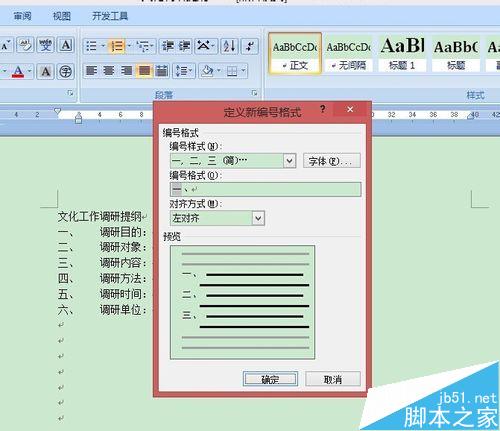Close the 定义新编号格式 dialog
Screen dimensions: 500x431
(350, 109)
